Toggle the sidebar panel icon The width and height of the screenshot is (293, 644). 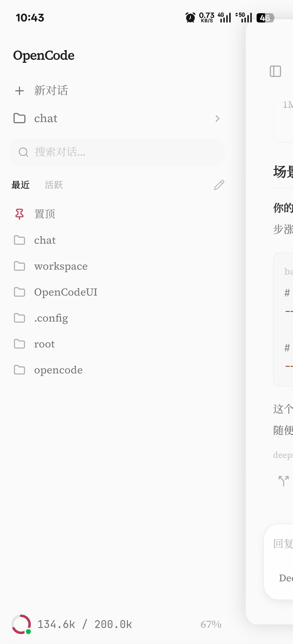coord(275,71)
